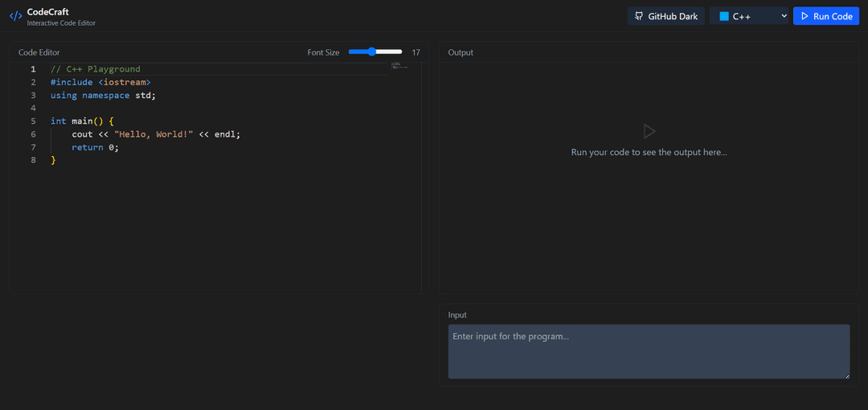This screenshot has width=868, height=410.
Task: Click "std;" on line 3
Action: coord(146,96)
